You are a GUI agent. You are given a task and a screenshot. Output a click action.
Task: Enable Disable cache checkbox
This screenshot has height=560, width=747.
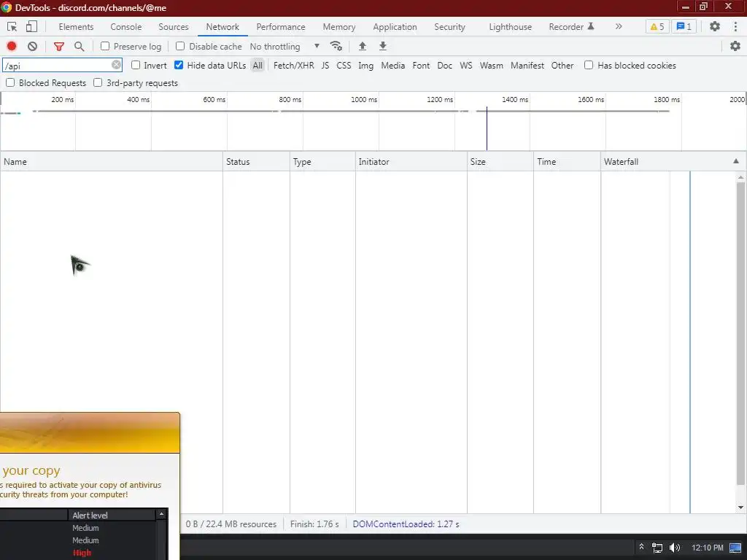(180, 46)
